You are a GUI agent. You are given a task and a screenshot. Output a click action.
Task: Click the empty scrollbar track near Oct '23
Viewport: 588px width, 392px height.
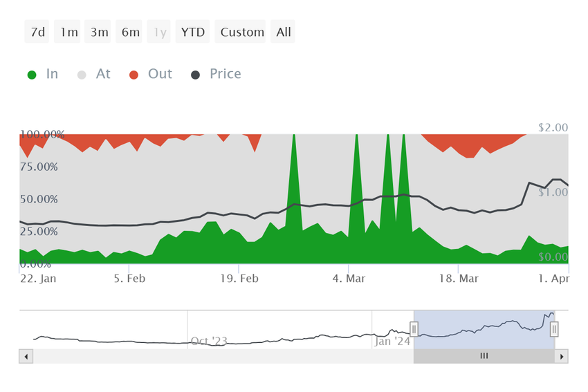[x=209, y=356]
